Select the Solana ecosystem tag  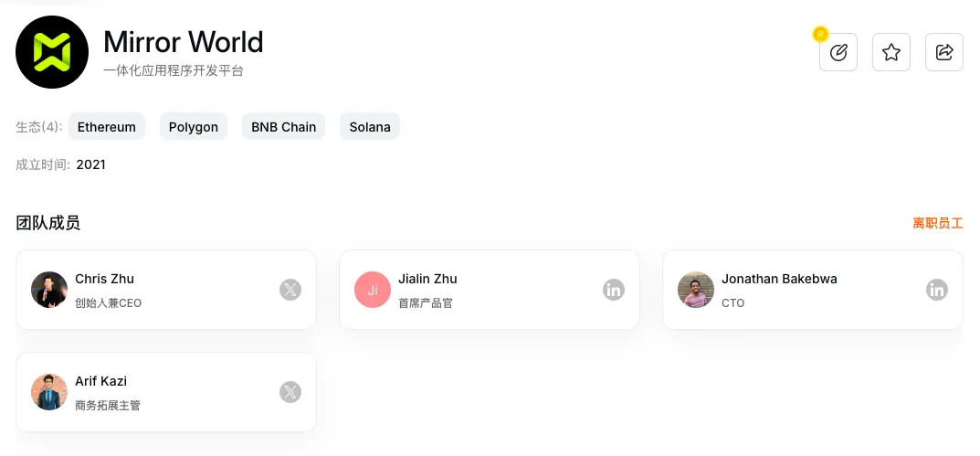pyautogui.click(x=370, y=127)
